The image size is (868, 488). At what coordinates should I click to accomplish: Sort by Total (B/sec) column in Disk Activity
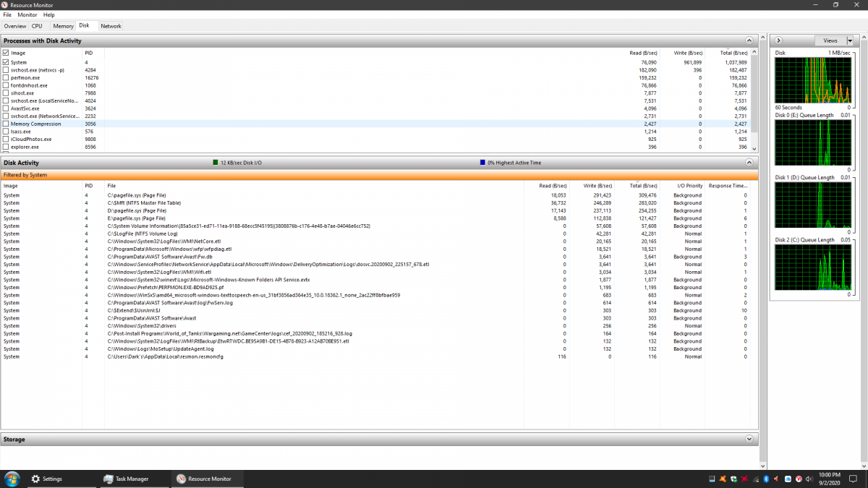click(x=642, y=186)
